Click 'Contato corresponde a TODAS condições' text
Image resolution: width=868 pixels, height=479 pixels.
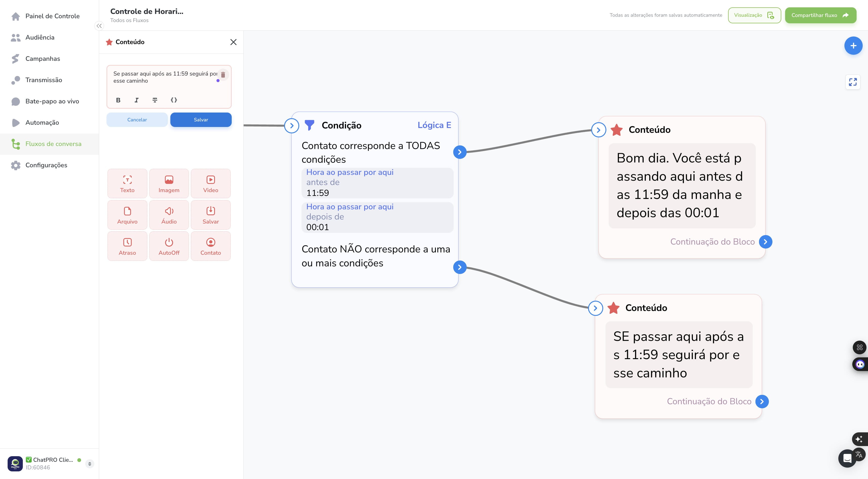371,152
